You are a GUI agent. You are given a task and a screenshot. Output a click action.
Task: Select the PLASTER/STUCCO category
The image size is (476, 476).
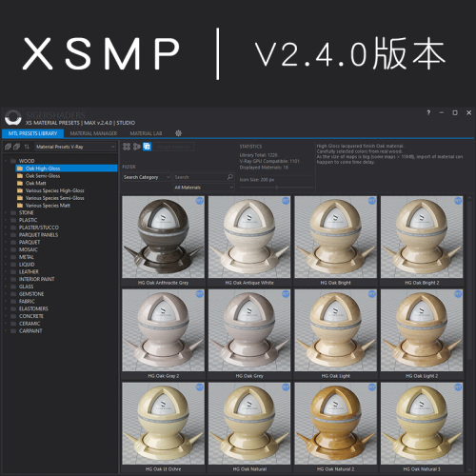pos(39,228)
